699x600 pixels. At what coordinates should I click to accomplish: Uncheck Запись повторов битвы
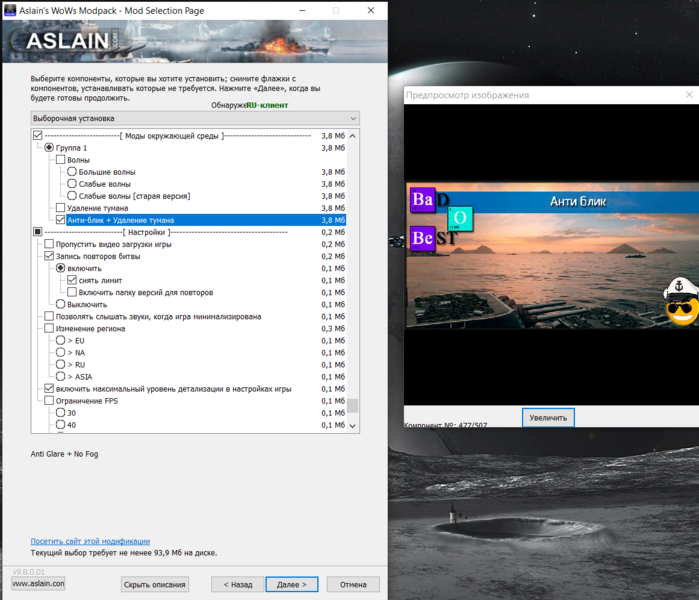coord(49,256)
